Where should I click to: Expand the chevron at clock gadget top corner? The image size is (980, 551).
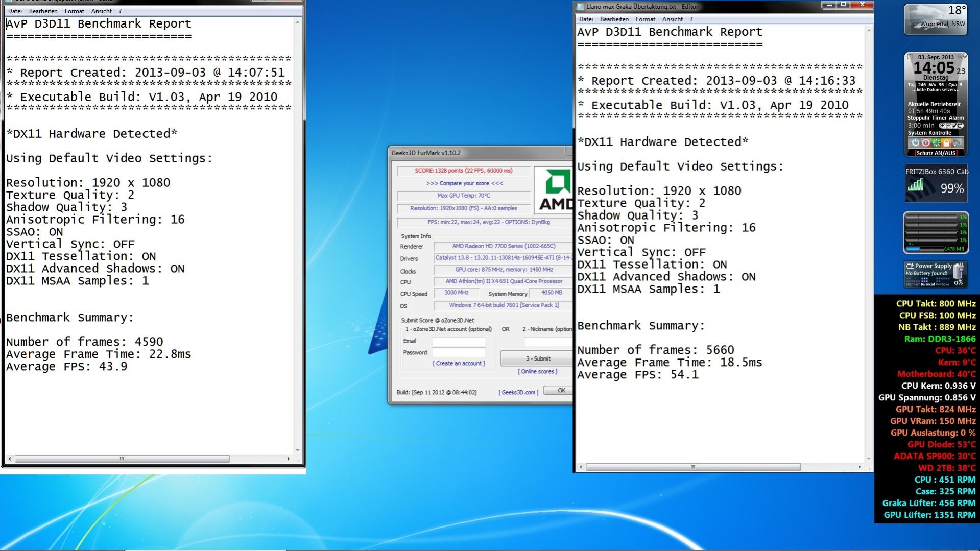[x=964, y=56]
